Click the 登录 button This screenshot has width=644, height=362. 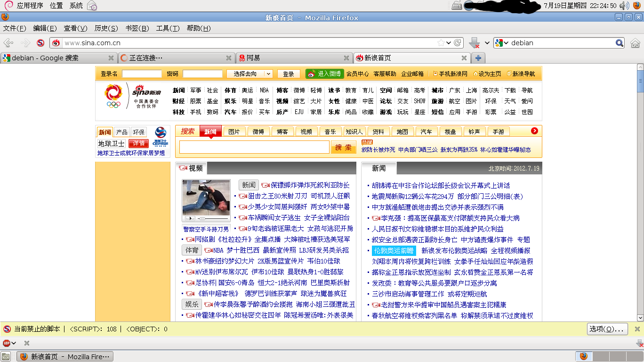click(x=289, y=74)
